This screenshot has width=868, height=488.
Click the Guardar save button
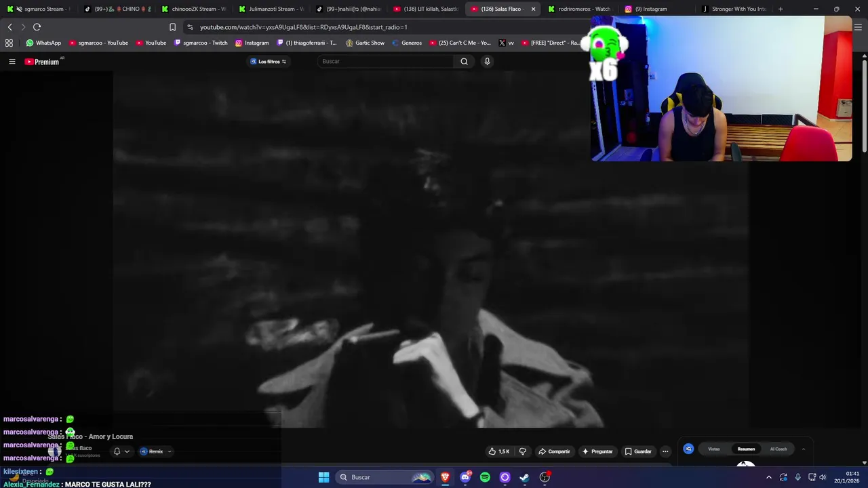(638, 451)
